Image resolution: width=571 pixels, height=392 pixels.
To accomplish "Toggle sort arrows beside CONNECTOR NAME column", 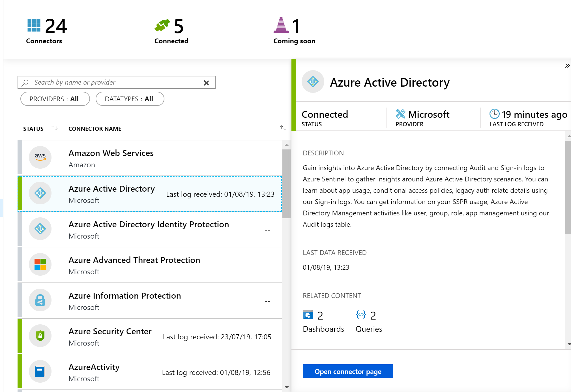I will pos(283,128).
